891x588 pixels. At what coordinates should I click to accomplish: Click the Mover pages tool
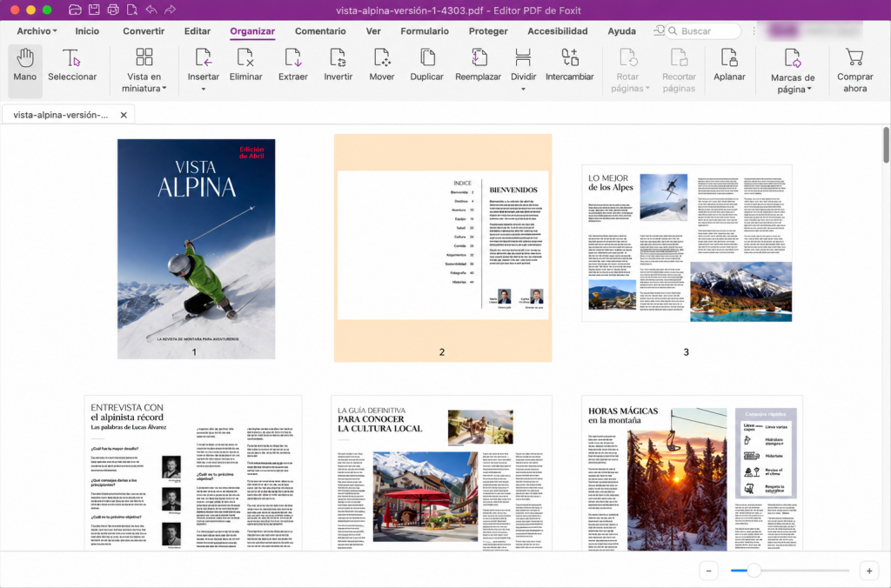382,65
